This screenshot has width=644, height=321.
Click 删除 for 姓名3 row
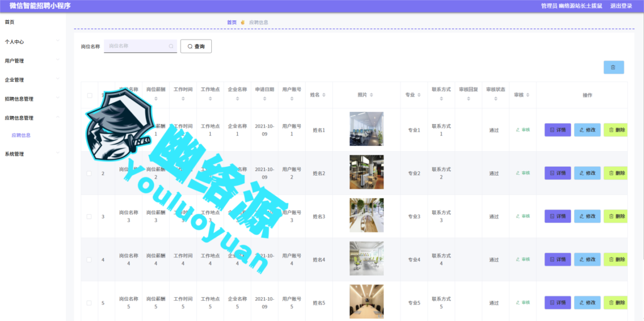615,216
